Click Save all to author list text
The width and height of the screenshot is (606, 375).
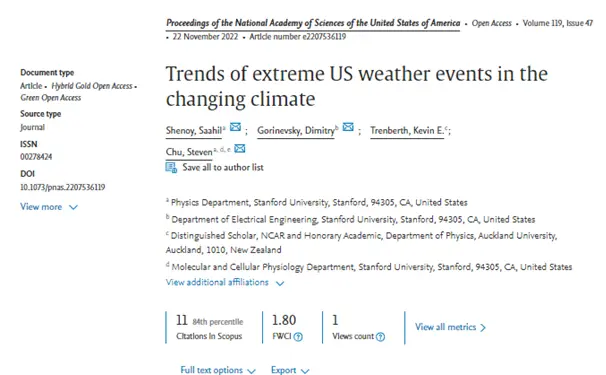point(223,167)
